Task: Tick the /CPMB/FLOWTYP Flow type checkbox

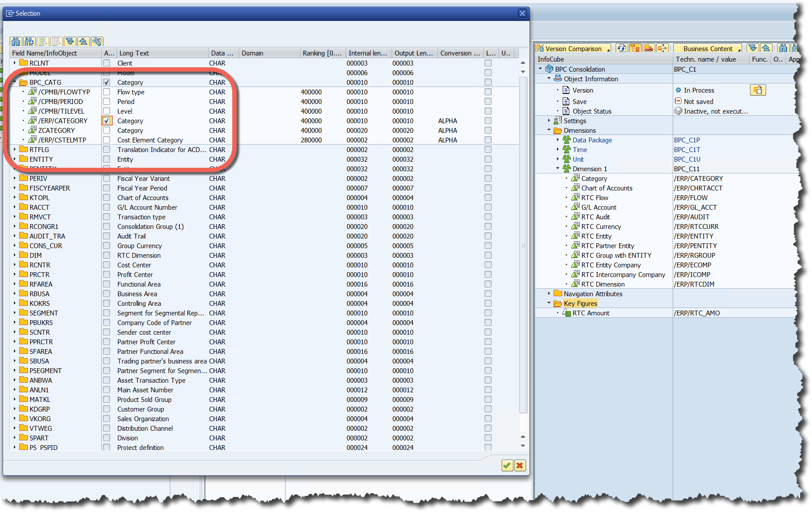Action: click(107, 92)
